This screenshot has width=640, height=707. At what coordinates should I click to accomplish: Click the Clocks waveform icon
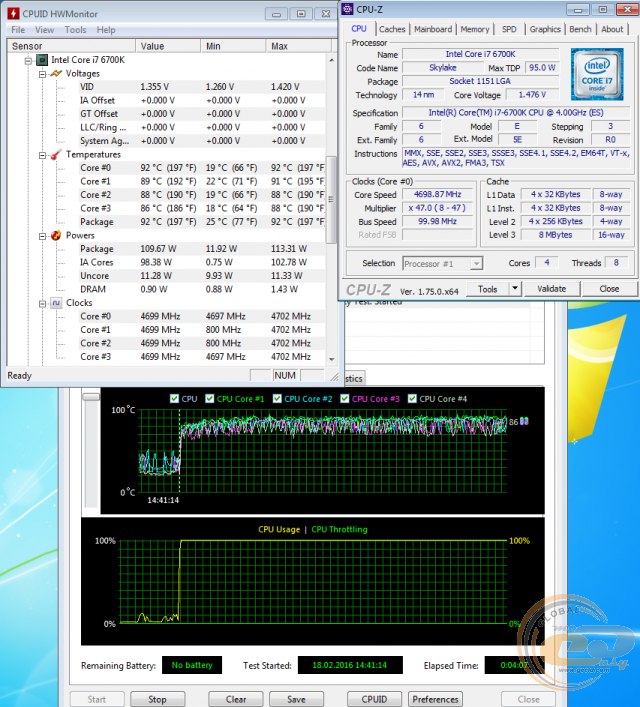click(56, 303)
